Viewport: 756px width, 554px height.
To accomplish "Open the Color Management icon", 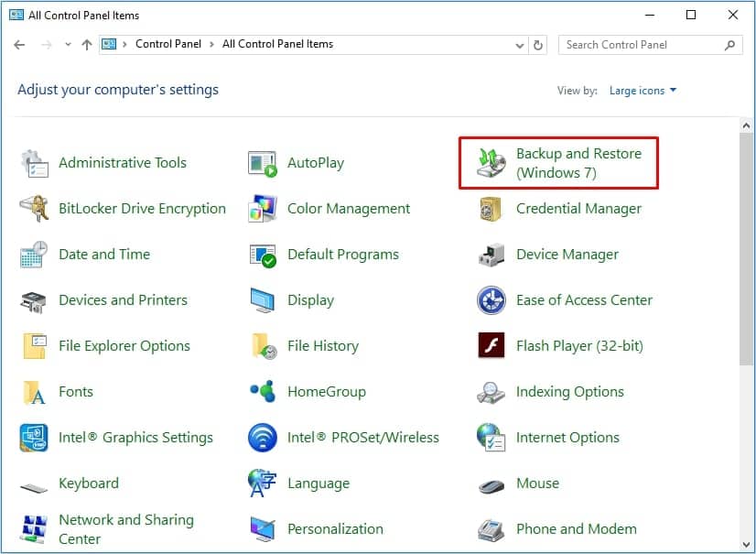I will 263,209.
